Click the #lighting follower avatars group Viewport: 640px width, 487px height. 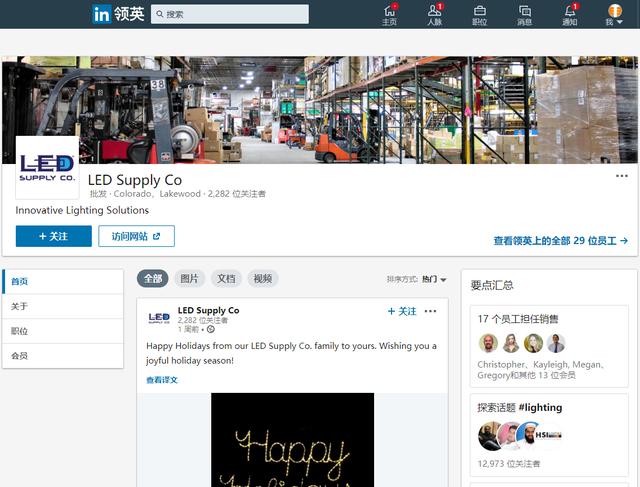[520, 436]
